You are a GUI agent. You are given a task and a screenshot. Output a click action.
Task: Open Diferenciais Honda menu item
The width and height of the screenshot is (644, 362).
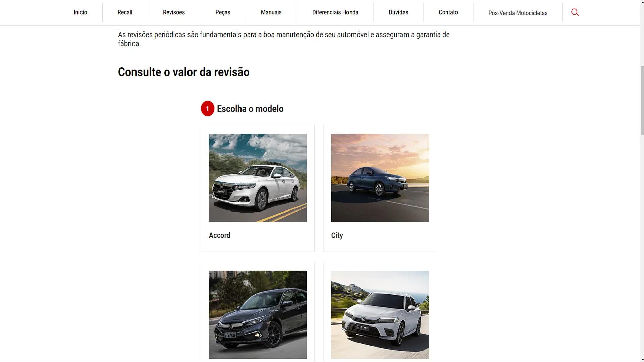pos(335,12)
